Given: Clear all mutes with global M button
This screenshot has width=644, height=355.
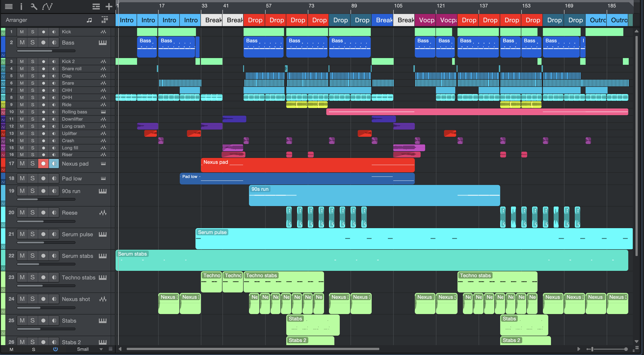Looking at the screenshot, I should click(11, 349).
